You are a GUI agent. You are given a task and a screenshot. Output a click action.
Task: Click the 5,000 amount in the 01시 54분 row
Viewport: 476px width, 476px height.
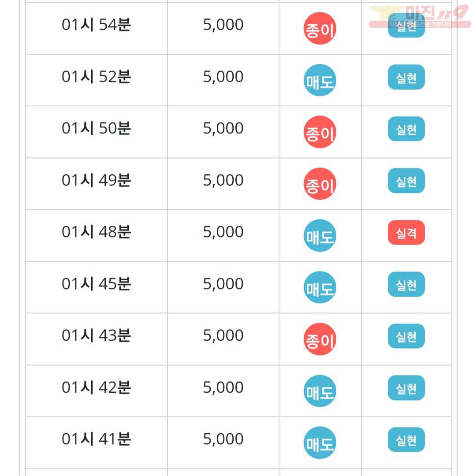tap(223, 25)
